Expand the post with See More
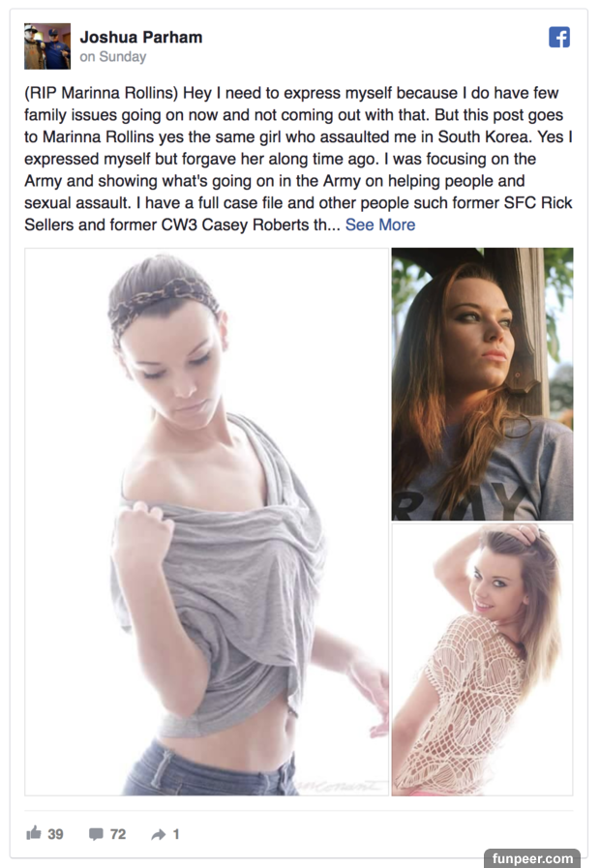The image size is (600, 868). tap(380, 224)
